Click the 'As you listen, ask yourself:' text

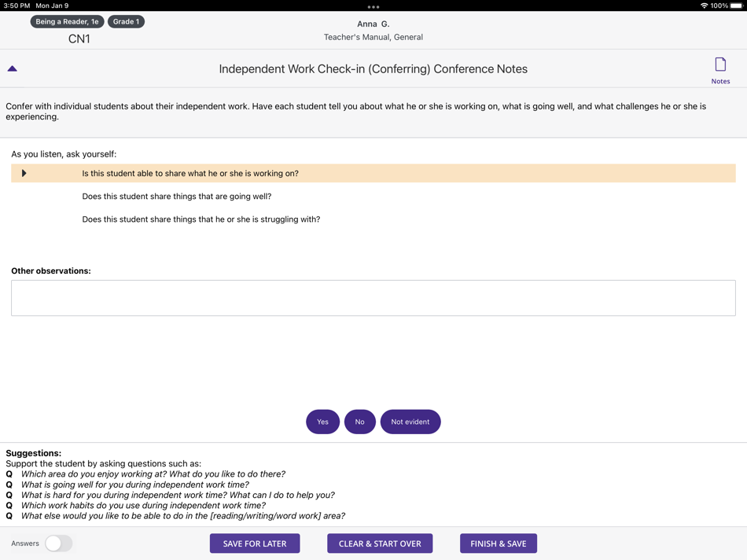coord(64,154)
